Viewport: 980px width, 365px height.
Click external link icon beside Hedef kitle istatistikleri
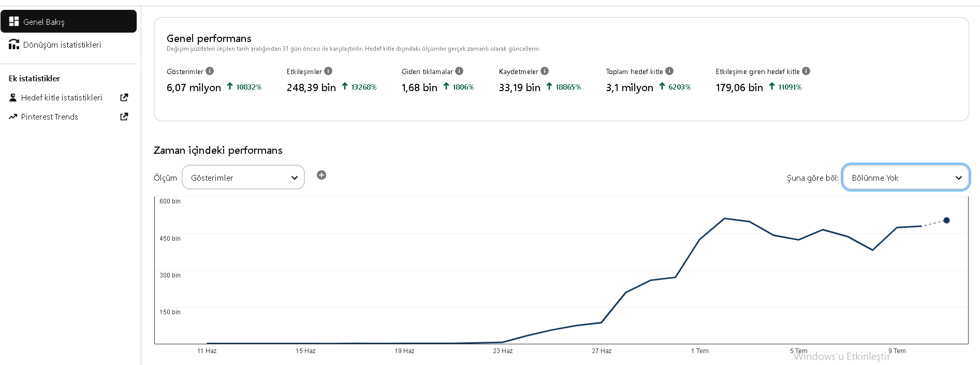pos(124,97)
